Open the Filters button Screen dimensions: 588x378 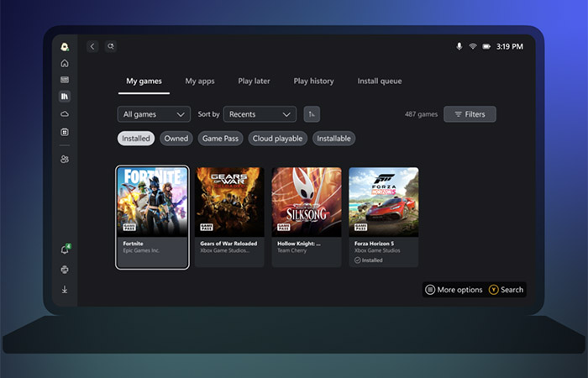(470, 114)
